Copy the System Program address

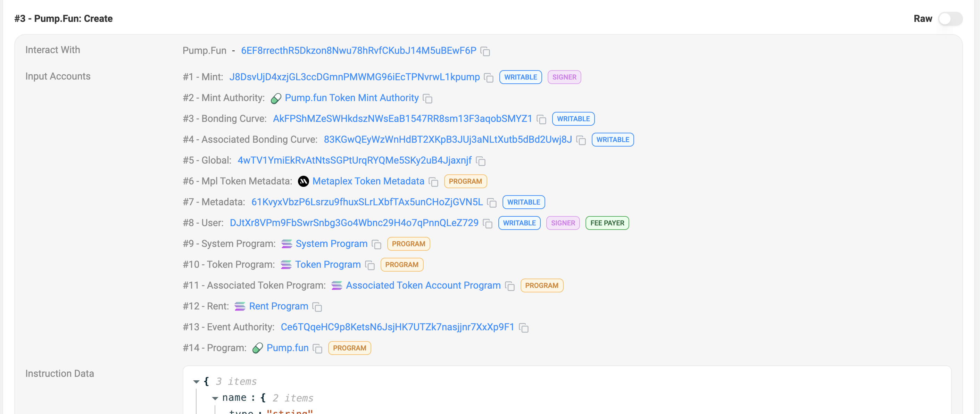[x=376, y=244]
